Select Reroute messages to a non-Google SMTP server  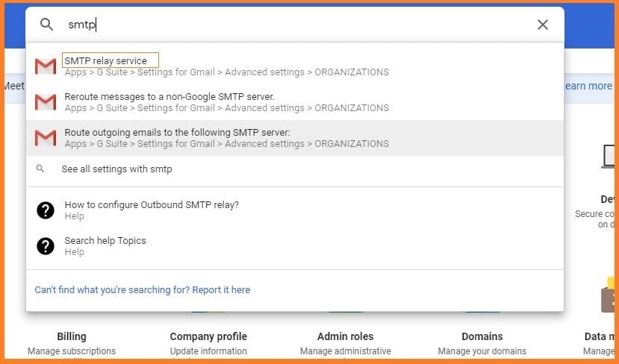point(294,102)
